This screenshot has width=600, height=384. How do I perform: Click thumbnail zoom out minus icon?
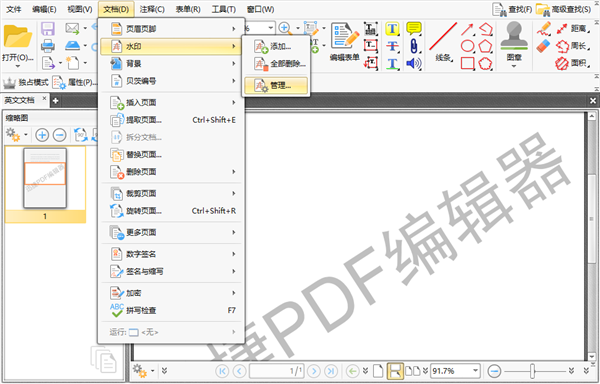click(60, 135)
